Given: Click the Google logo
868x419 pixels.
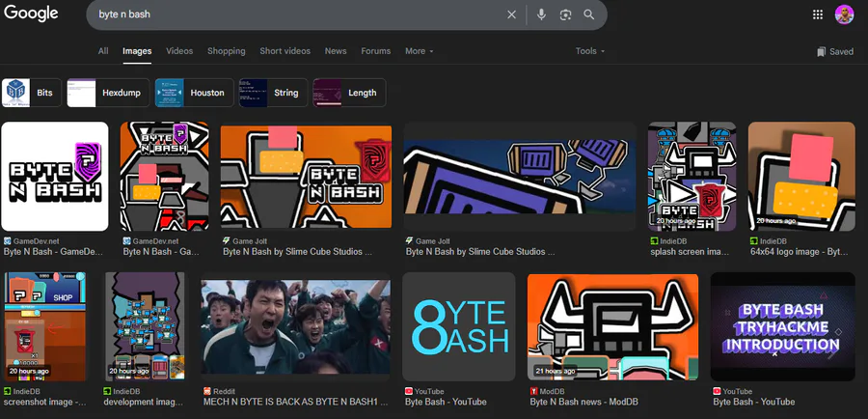Looking at the screenshot, I should (31, 14).
